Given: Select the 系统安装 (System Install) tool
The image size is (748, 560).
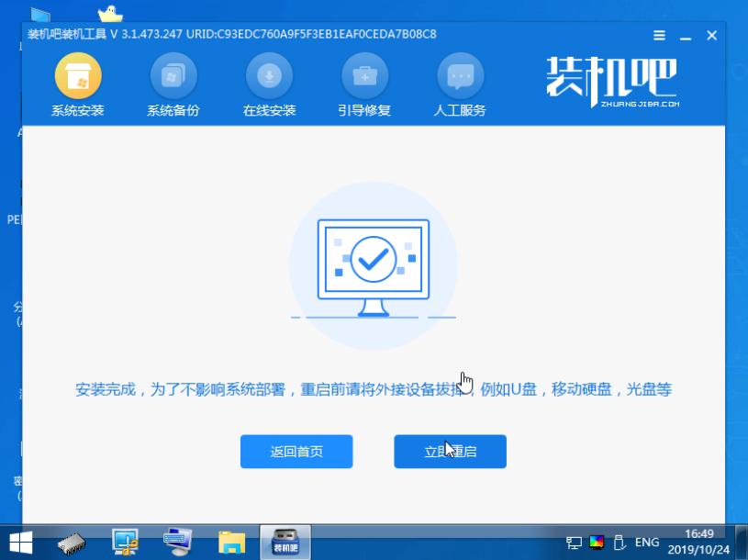Looking at the screenshot, I should pyautogui.click(x=78, y=83).
